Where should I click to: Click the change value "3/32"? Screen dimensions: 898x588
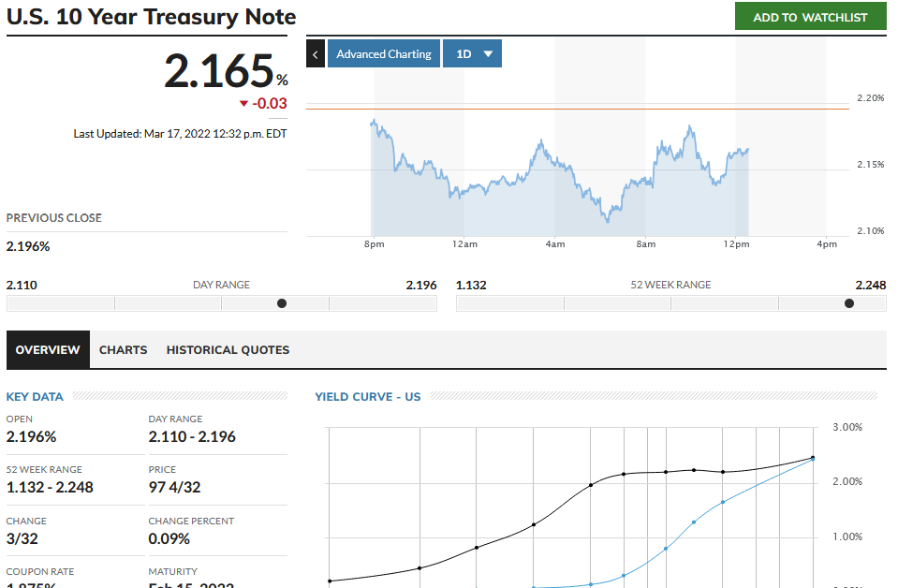22,538
